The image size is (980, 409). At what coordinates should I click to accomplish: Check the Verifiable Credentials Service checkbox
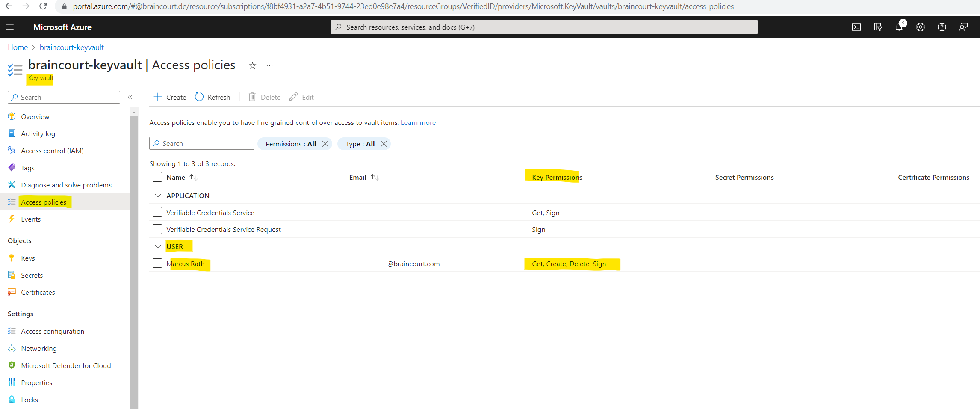pyautogui.click(x=157, y=212)
